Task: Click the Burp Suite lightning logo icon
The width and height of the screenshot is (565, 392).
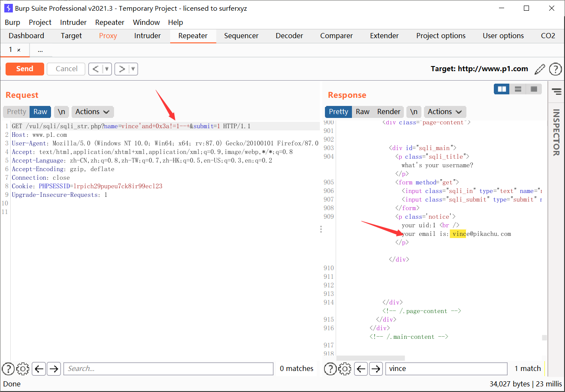Action: [8, 8]
